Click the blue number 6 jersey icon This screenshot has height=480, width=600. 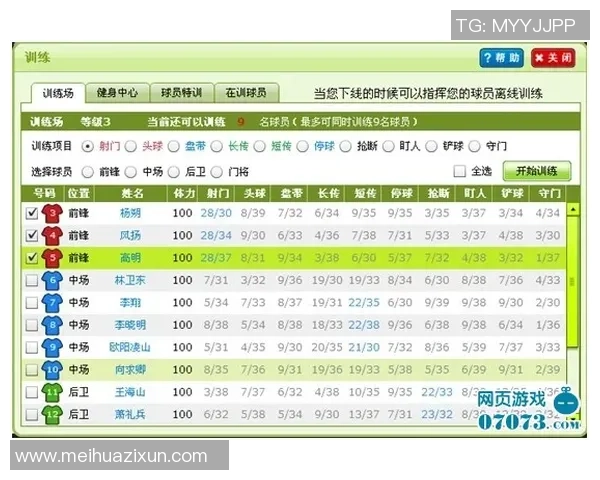(x=52, y=280)
